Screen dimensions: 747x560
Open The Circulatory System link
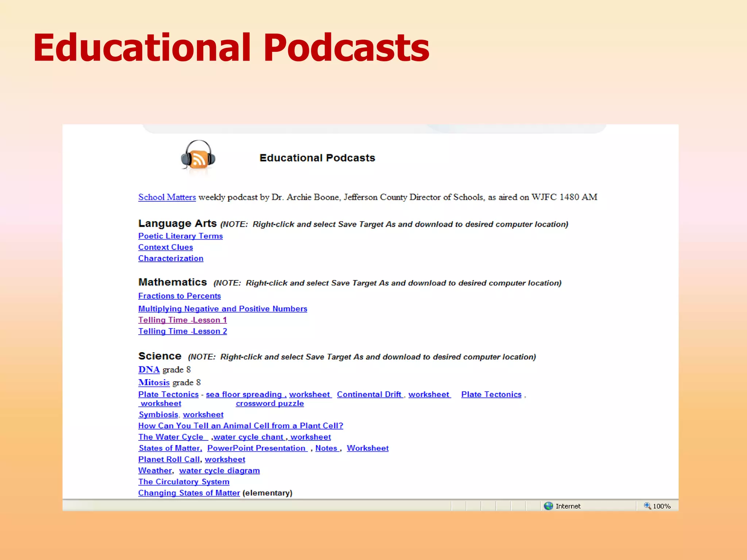tap(184, 482)
